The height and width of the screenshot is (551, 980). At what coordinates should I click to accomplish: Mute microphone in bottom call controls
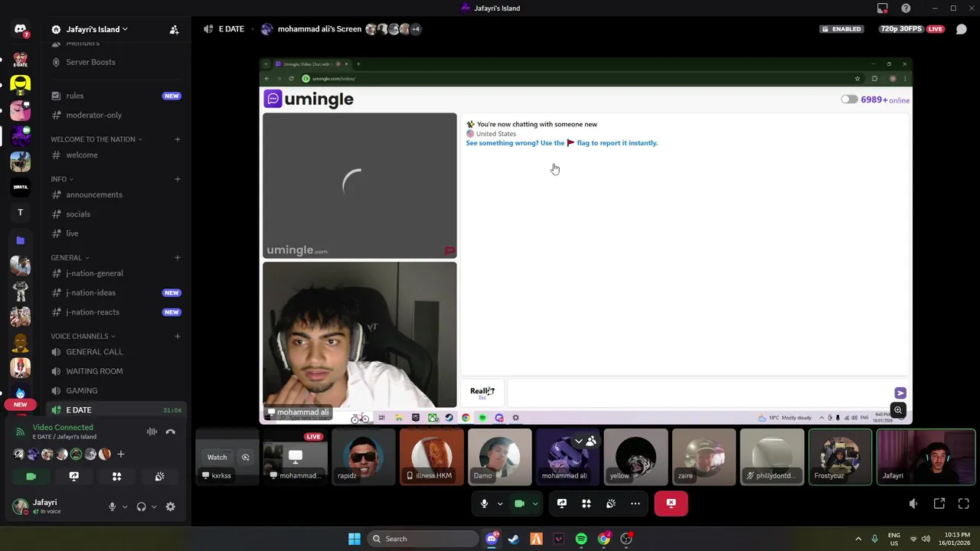click(484, 504)
